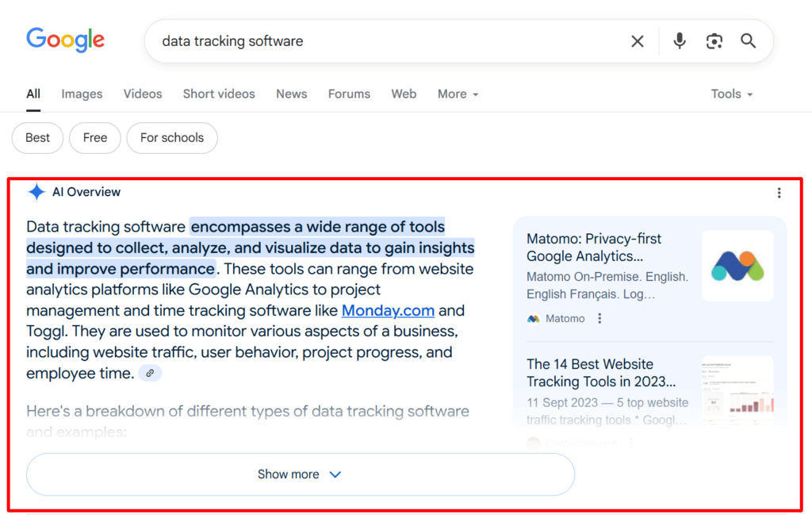812x526 pixels.
Task: Open AI Overview three-dot options menu
Action: click(x=779, y=193)
